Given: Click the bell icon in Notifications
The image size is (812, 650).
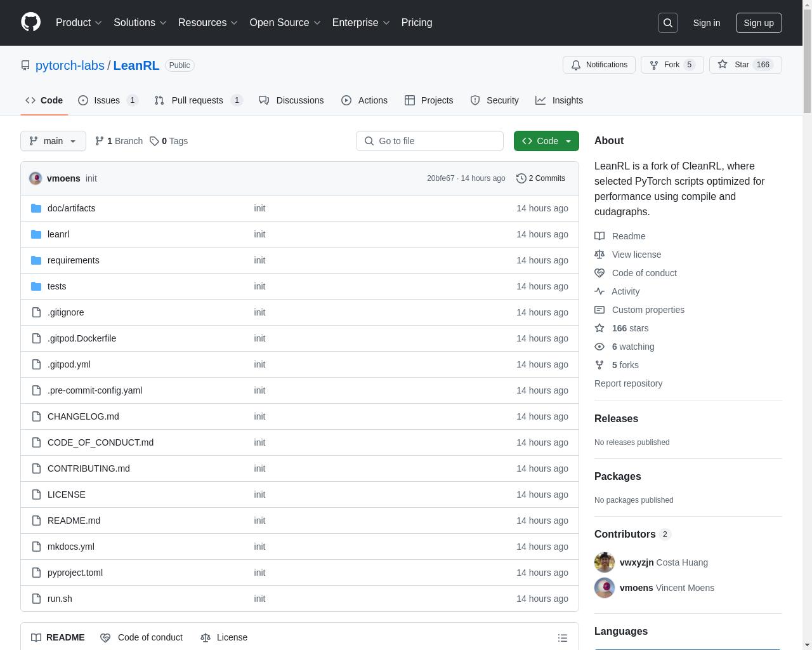Looking at the screenshot, I should click(576, 65).
